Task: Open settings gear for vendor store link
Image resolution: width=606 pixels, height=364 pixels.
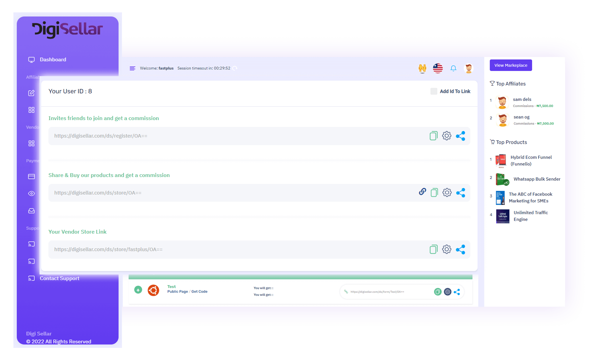Action: (447, 249)
